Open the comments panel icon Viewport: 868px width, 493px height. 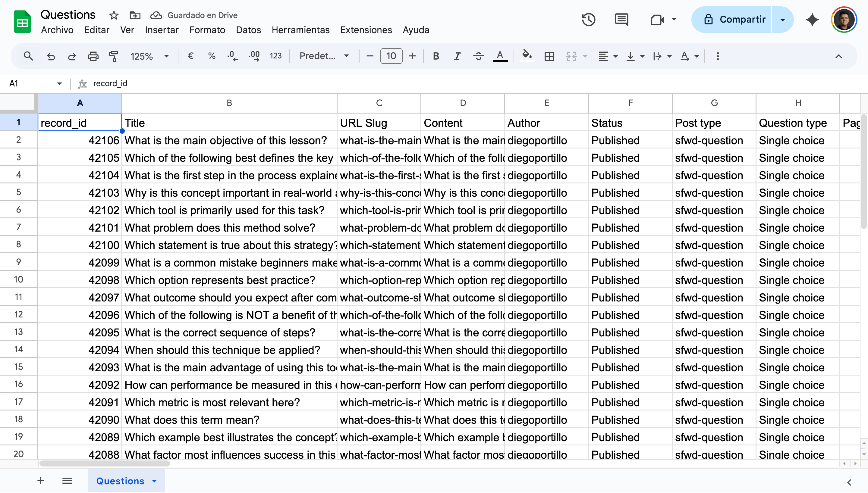(621, 20)
